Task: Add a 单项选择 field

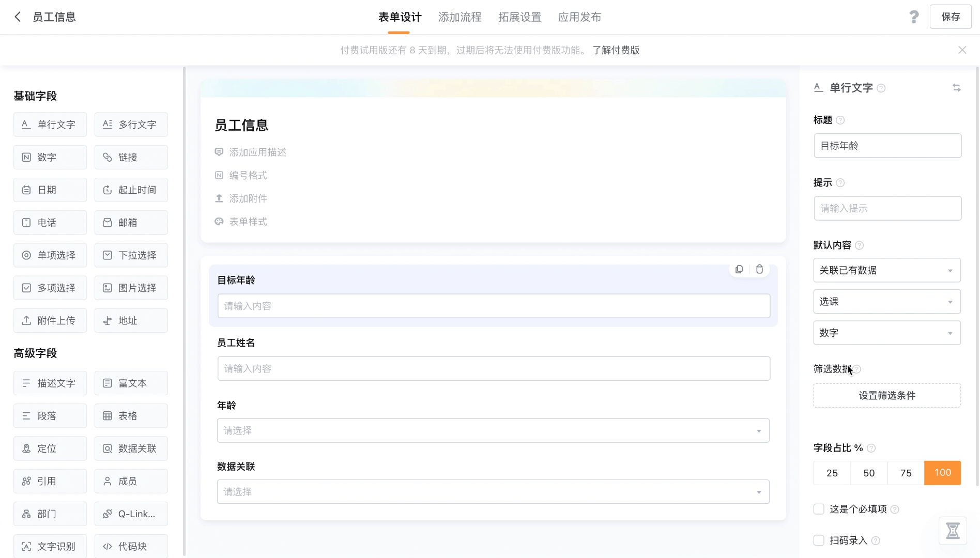Action: (50, 255)
